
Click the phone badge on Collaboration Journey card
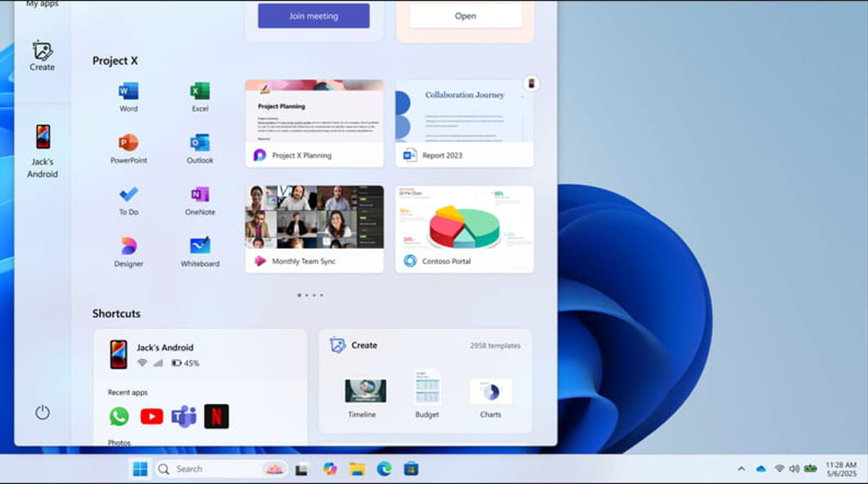[531, 84]
